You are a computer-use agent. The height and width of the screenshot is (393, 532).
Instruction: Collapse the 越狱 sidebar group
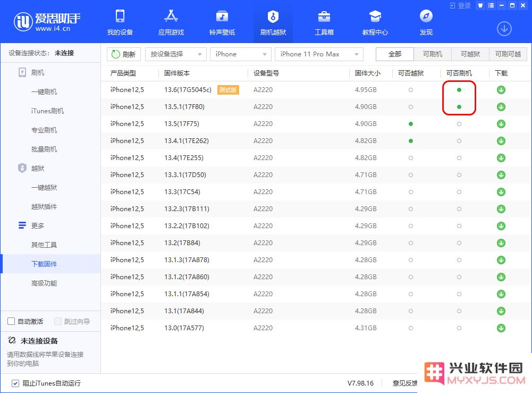[31, 169]
